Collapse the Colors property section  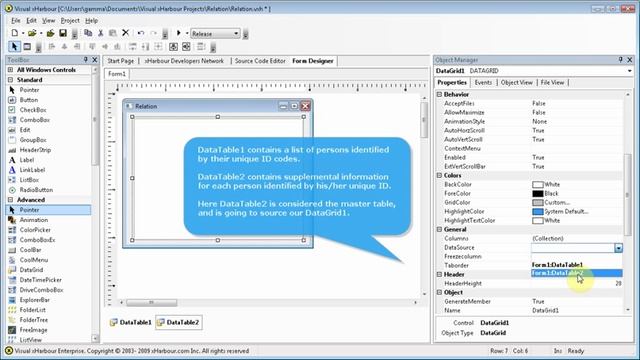tap(440, 175)
